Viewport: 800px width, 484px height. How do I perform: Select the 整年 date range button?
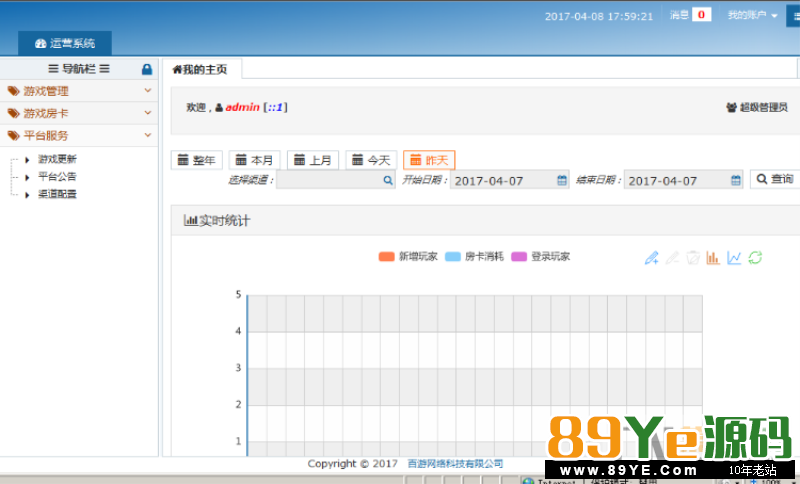(196, 160)
